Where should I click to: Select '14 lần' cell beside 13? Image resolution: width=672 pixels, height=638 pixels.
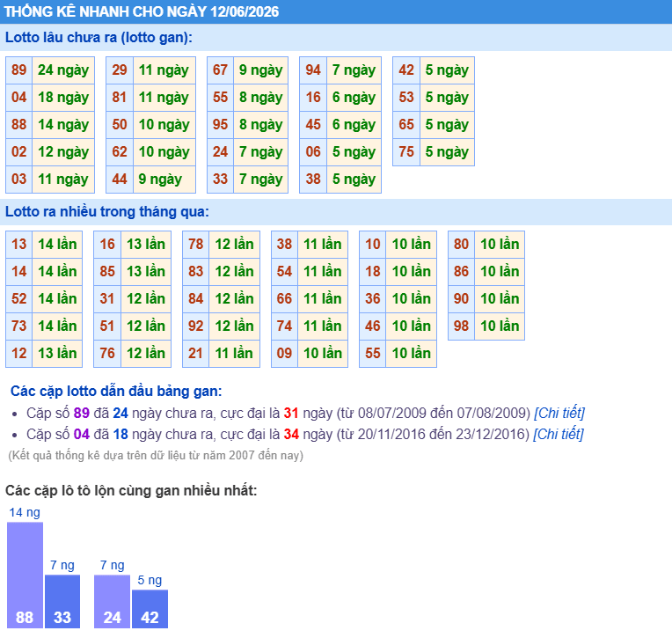pyautogui.click(x=57, y=245)
